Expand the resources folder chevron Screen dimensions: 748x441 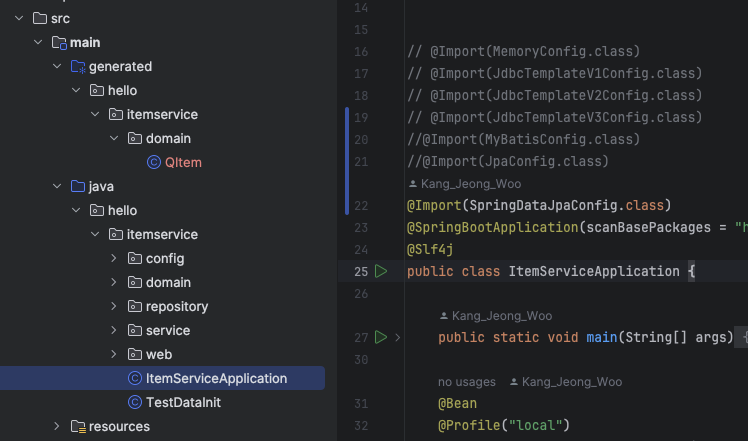click(57, 426)
